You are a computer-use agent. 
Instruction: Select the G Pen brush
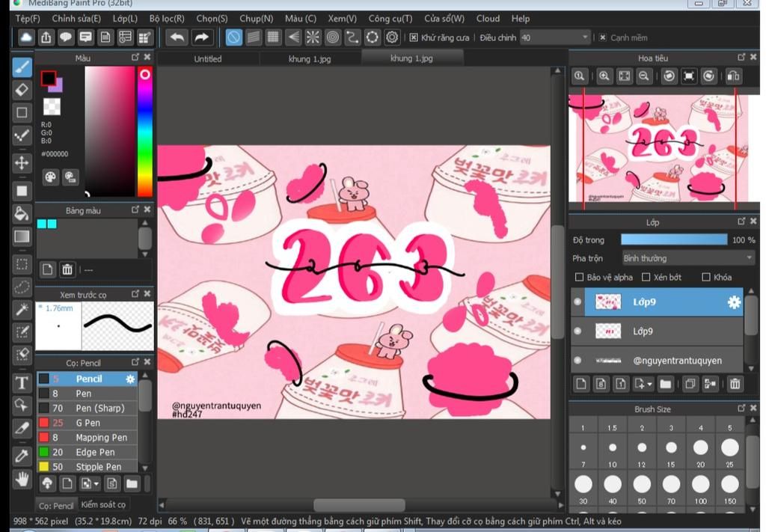point(88,423)
